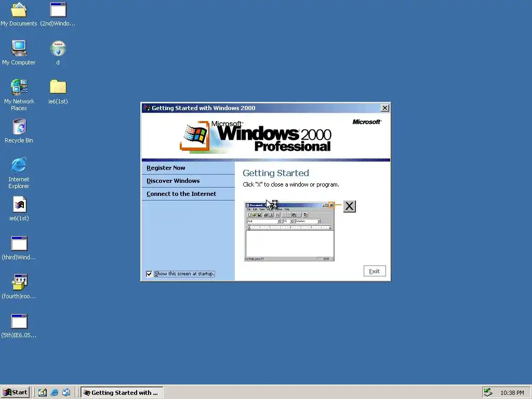The image size is (532, 399).
Task: Launch Outlook Express from quick launch
Action: [x=66, y=393]
